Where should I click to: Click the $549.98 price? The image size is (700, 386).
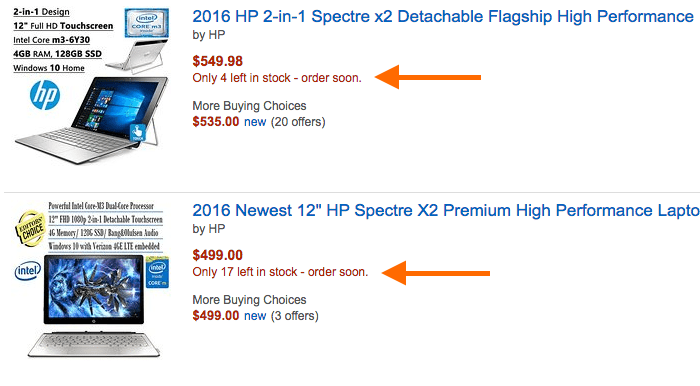217,61
